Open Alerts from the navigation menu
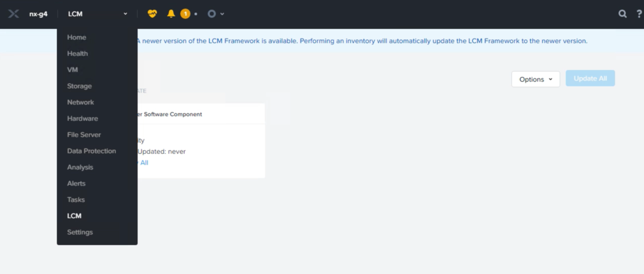644x274 pixels. coord(76,183)
